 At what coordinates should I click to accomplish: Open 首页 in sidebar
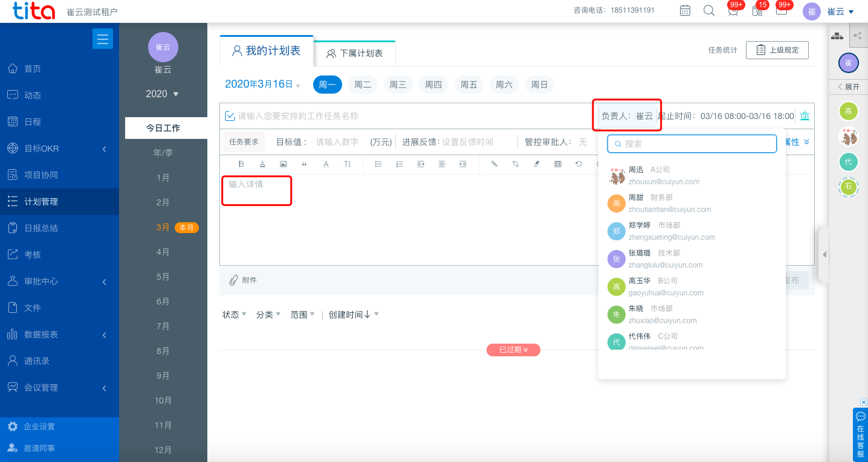pyautogui.click(x=59, y=69)
